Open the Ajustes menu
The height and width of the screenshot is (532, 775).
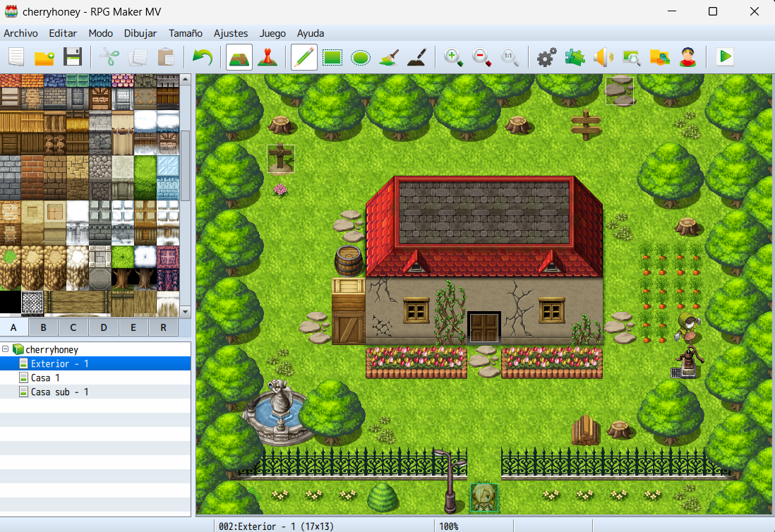click(231, 33)
